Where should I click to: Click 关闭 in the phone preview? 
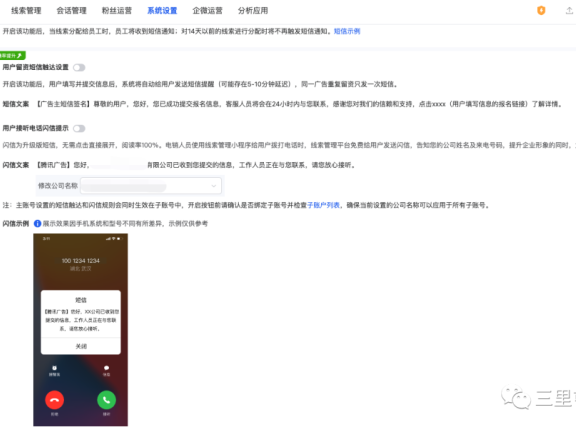click(x=81, y=346)
